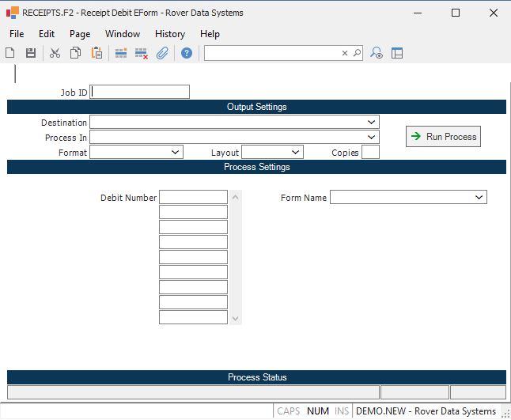Image resolution: width=511 pixels, height=420 pixels.
Task: Click the Save floppy disk icon
Action: [31, 53]
